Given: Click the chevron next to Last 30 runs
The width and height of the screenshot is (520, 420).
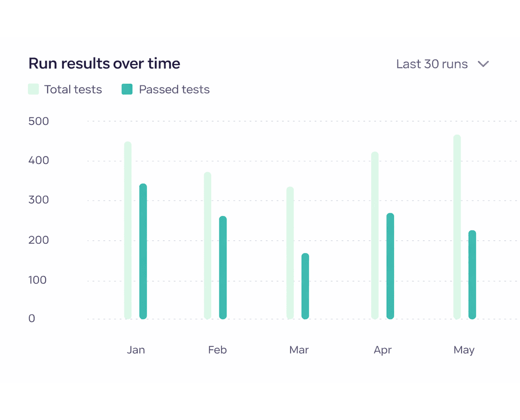Looking at the screenshot, I should click(x=483, y=64).
